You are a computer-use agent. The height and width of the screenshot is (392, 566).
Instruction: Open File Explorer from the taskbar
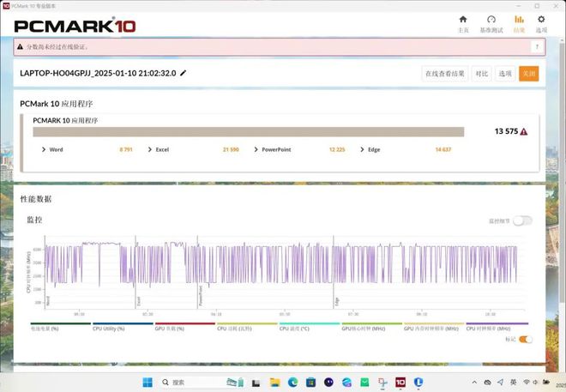pyautogui.click(x=274, y=383)
